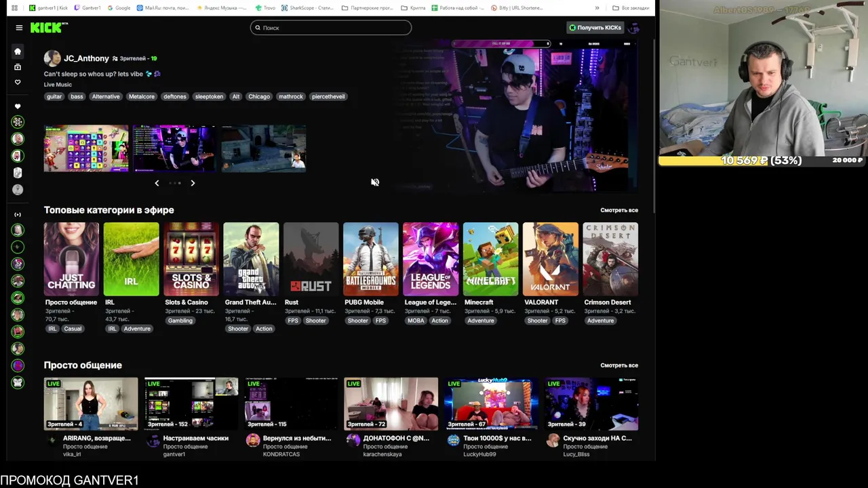Image resolution: width=868 pixels, height=488 pixels.
Task: Click the Live Music category label
Action: [x=58, y=85]
